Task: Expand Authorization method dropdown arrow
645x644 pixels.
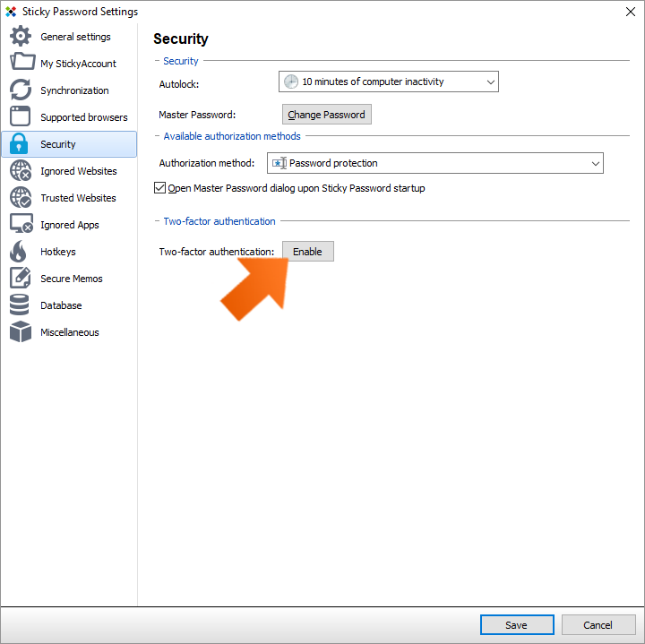Action: point(595,163)
